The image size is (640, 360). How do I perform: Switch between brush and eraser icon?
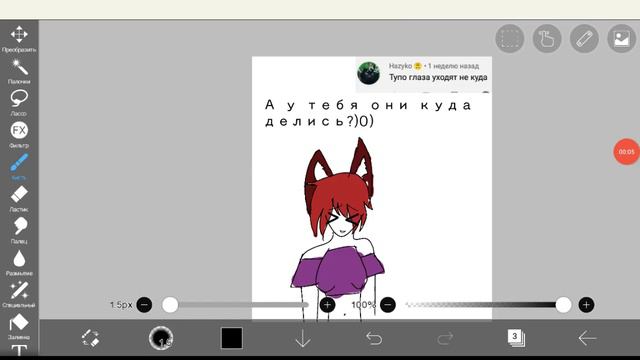click(90, 338)
